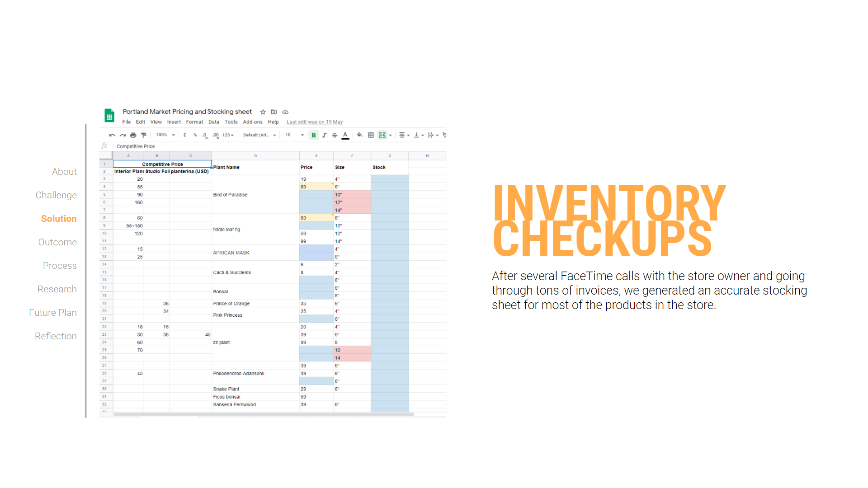Click the print icon
Screen dimensions: 868x488
pos(133,135)
